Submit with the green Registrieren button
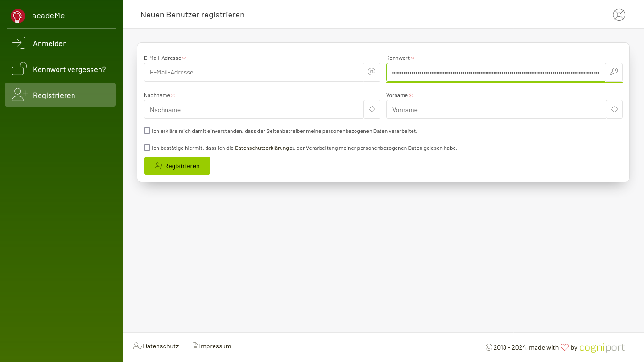 point(177,166)
